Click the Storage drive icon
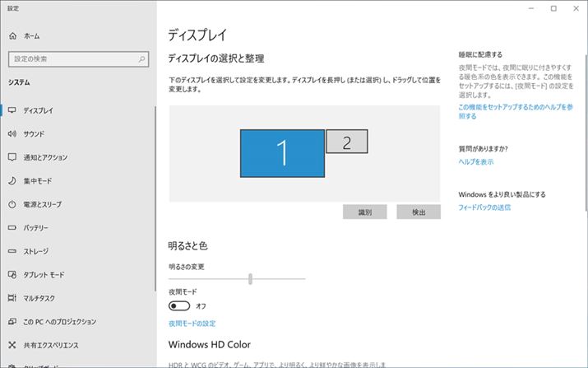The width and height of the screenshot is (588, 368). click(12, 251)
